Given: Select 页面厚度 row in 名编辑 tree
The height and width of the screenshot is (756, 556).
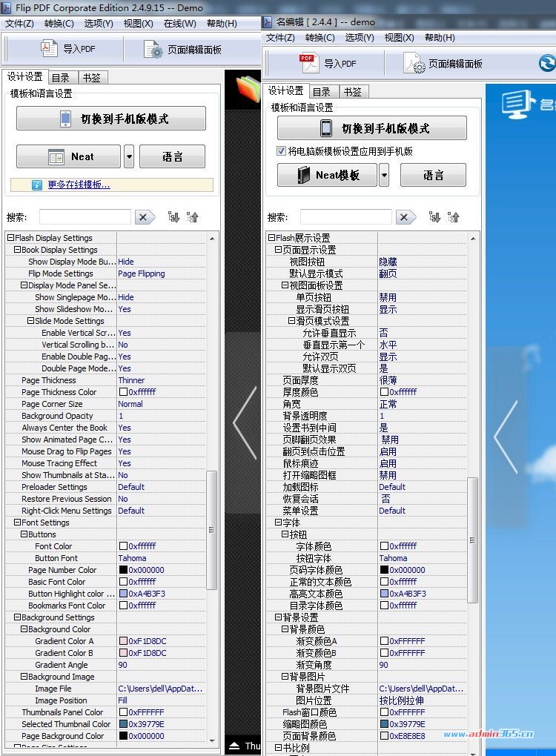Looking at the screenshot, I should pyautogui.click(x=366, y=380).
